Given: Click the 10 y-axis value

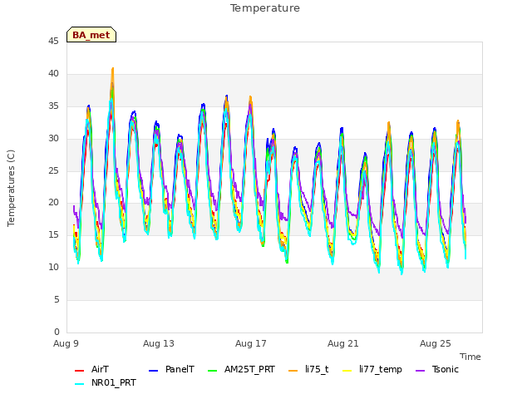Looking at the screenshot, I should click(53, 267).
